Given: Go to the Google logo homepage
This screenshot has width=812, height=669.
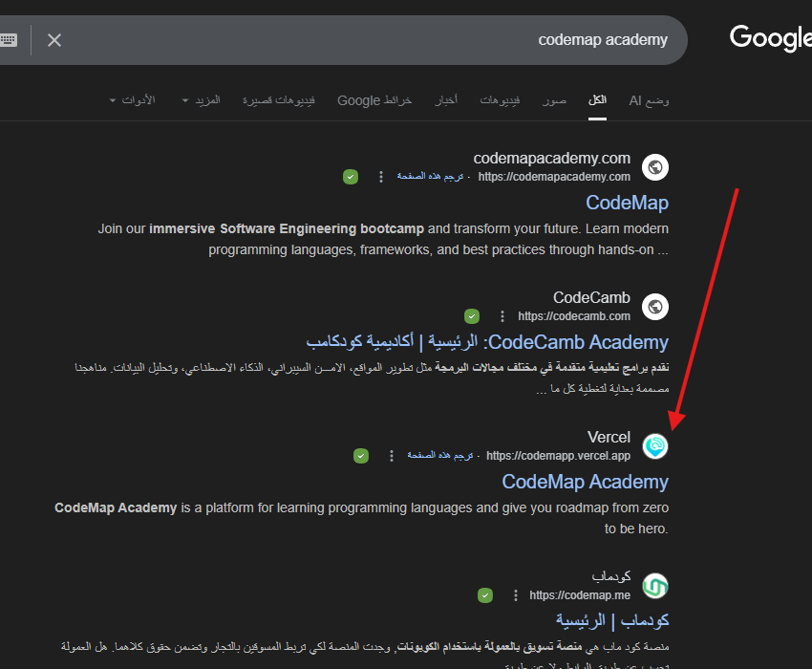Looking at the screenshot, I should pos(771,38).
